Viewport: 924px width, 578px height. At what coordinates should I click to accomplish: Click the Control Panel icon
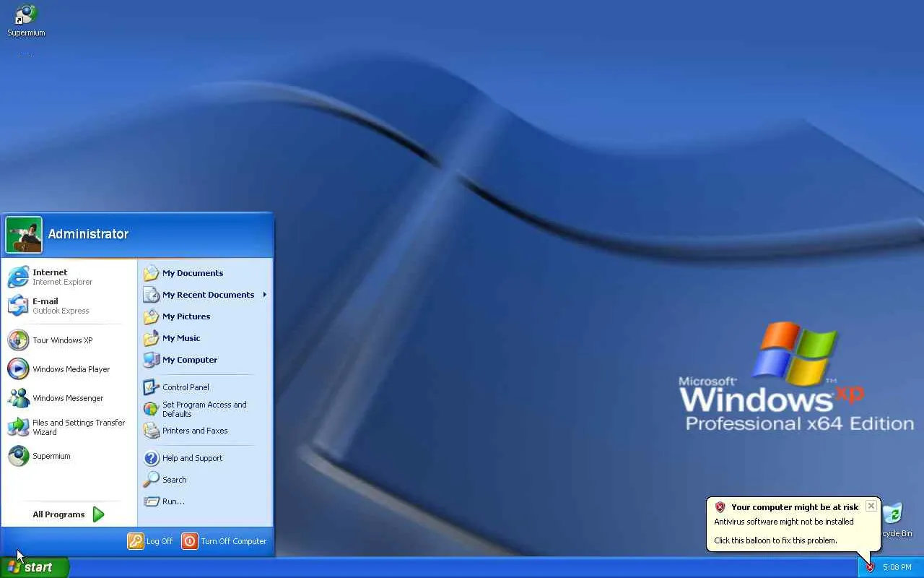tap(151, 387)
